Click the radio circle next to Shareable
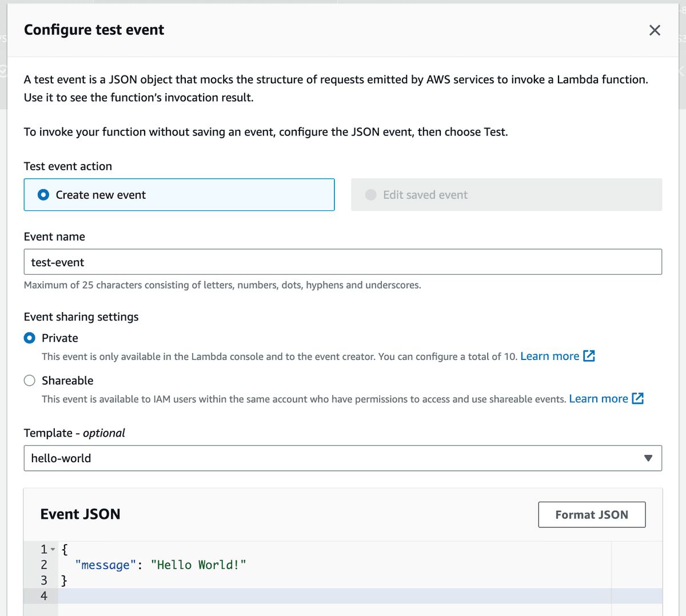The width and height of the screenshot is (686, 616). pyautogui.click(x=29, y=380)
